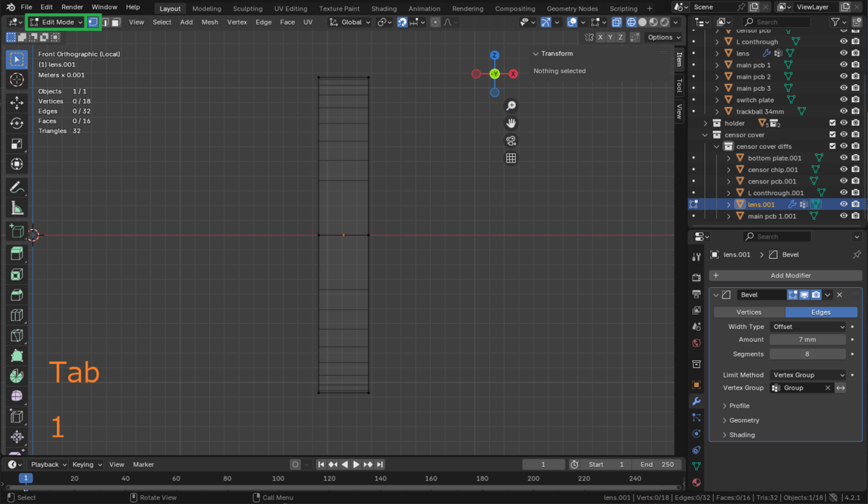Viewport: 868px width, 504px height.
Task: Open the Render properties tab
Action: (x=697, y=277)
